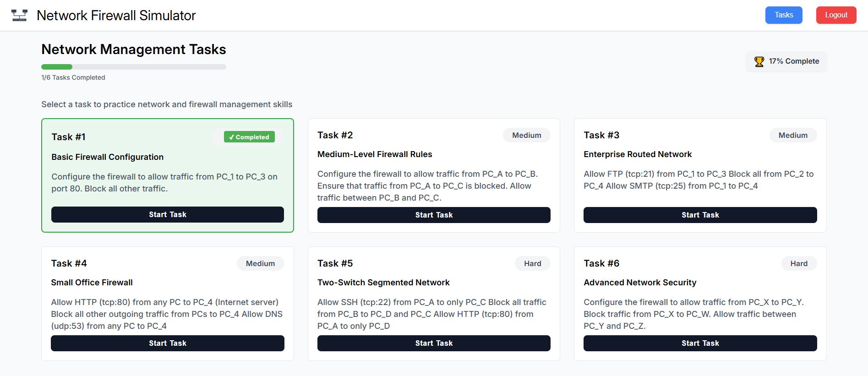Start Task #5 Two-Switch Segmented Network

click(x=433, y=343)
